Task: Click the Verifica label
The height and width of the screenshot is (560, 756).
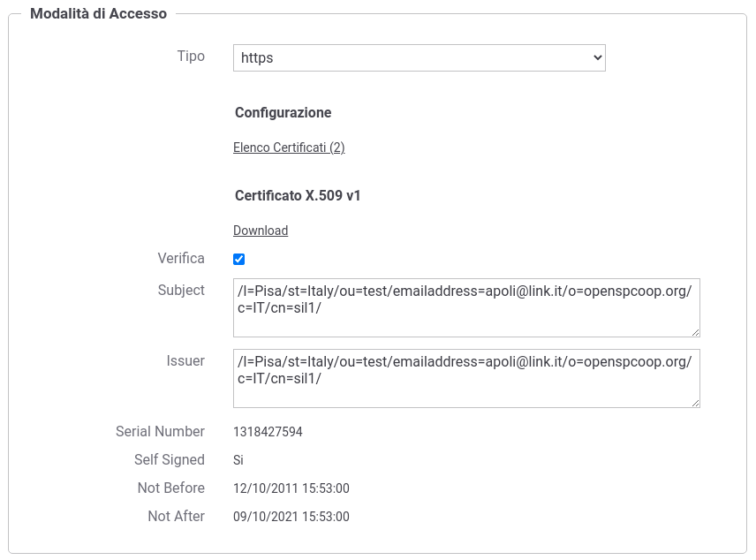Action: 181,259
